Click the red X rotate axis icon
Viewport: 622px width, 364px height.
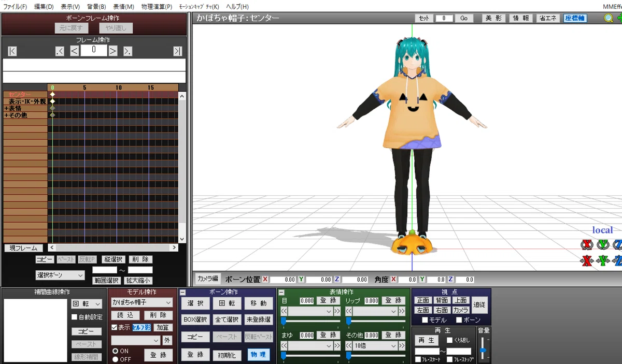(587, 244)
